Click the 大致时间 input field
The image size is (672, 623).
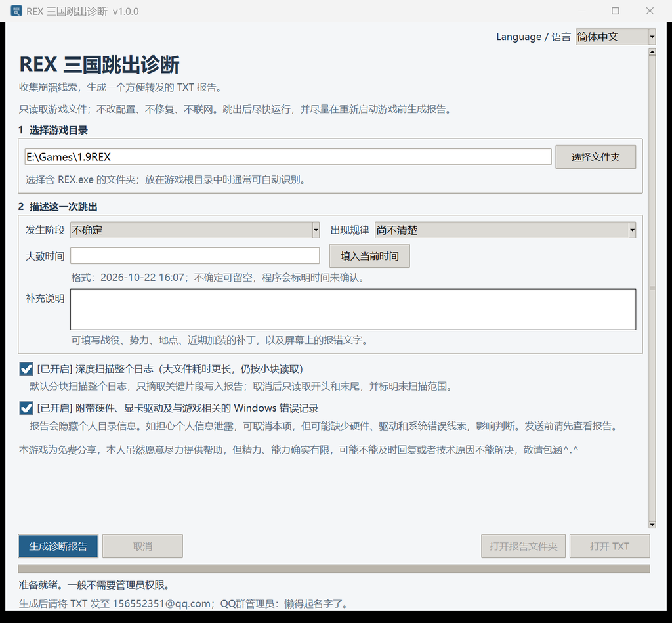pos(195,256)
